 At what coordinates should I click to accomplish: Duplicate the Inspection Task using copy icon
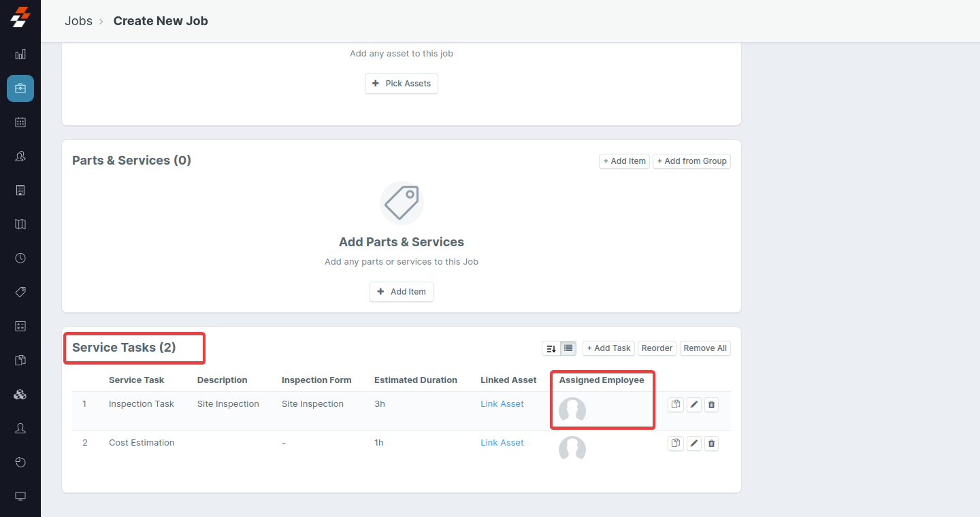coord(675,405)
